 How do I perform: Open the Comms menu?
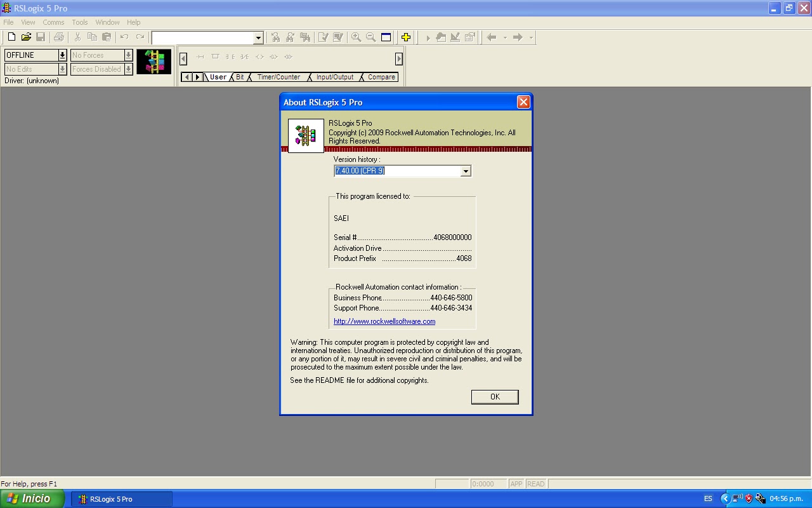click(x=53, y=22)
